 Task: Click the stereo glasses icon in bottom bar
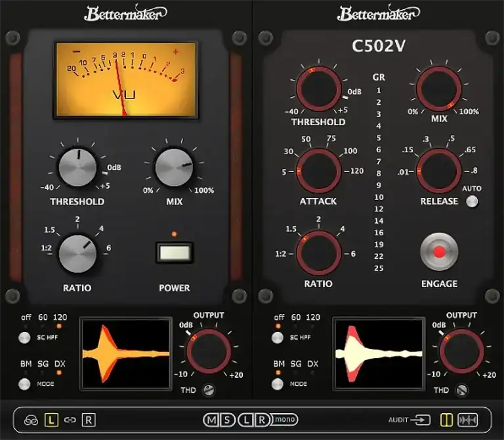coord(31,420)
